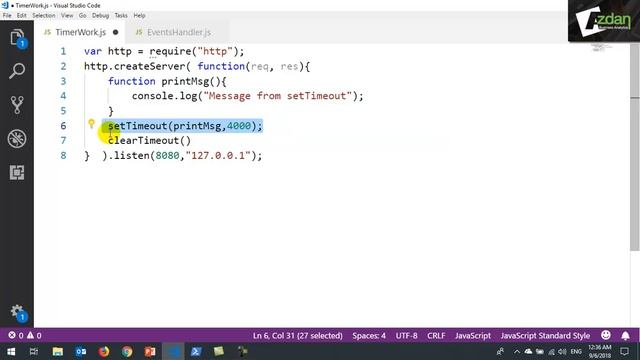This screenshot has height=360, width=640.
Task: Open the File menu
Action: (7, 16)
